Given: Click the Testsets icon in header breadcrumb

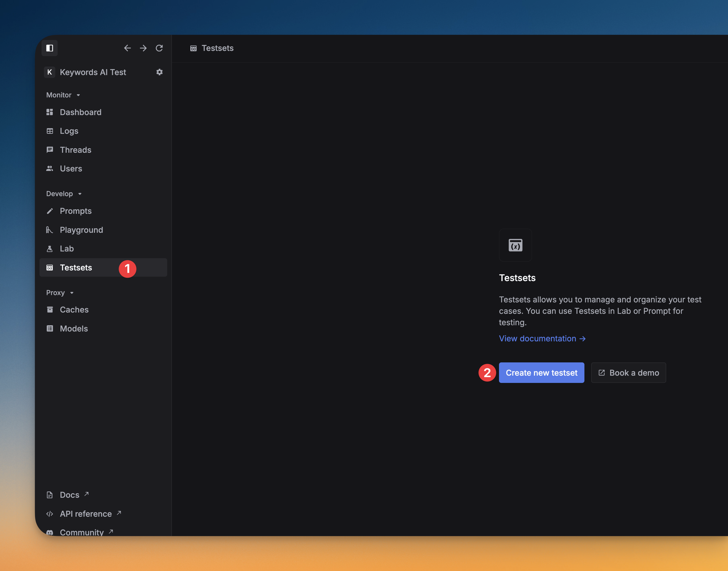Looking at the screenshot, I should 193,49.
